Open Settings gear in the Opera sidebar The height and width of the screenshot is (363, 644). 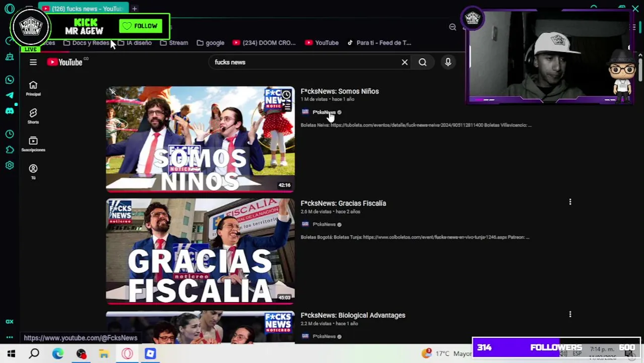click(10, 165)
